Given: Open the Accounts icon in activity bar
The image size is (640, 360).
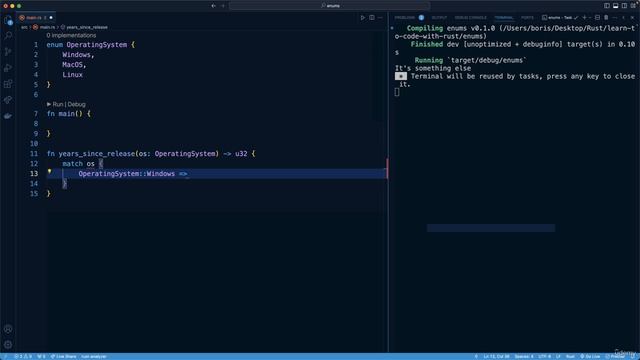Looking at the screenshot, I should (8, 329).
